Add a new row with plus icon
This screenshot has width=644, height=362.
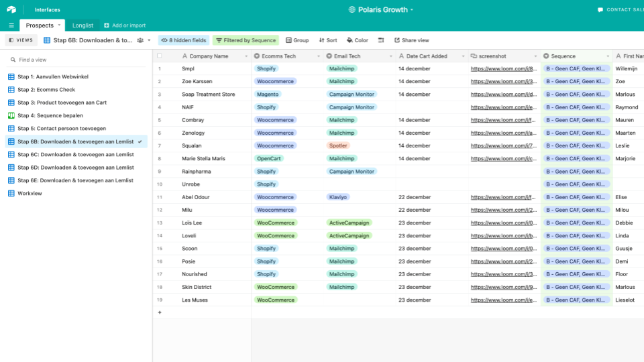[160, 313]
